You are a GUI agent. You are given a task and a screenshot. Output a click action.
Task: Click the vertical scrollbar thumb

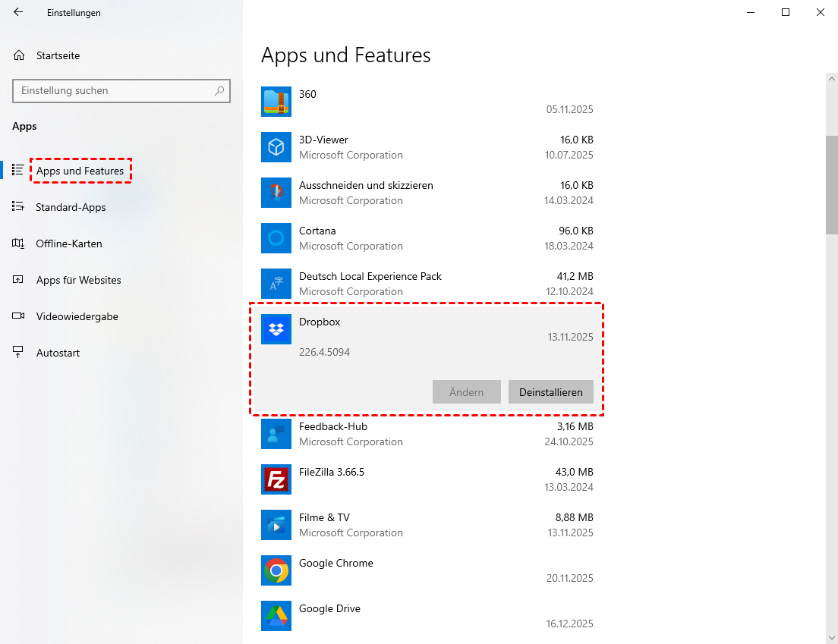point(832,185)
